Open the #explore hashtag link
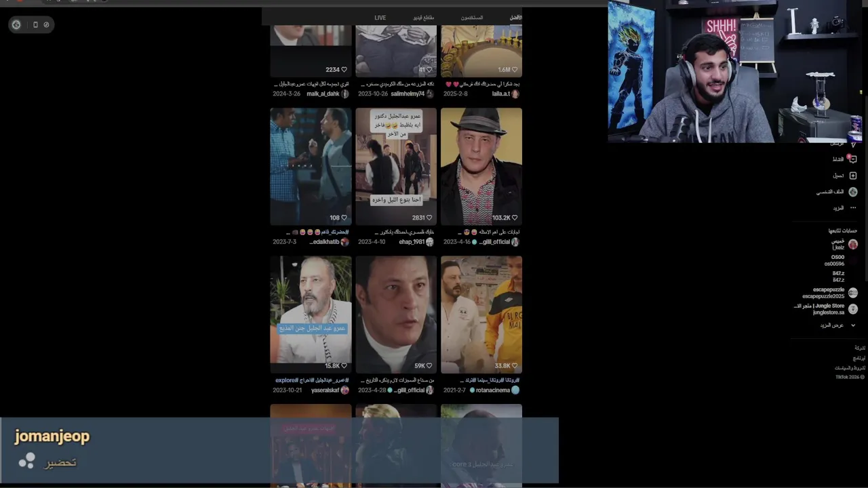This screenshot has height=488, width=868. pos(286,380)
